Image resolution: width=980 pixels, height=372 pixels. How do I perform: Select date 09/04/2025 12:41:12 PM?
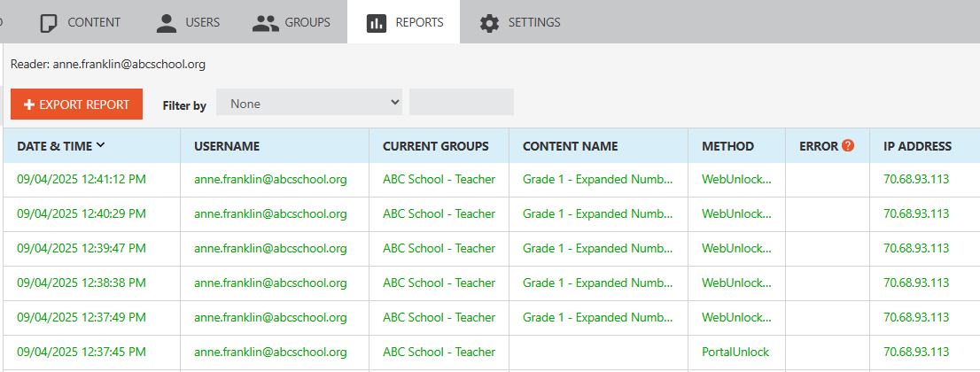pyautogui.click(x=82, y=180)
